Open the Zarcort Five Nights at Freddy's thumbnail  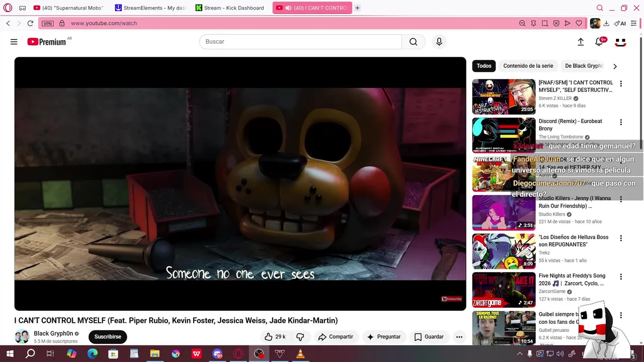click(504, 290)
